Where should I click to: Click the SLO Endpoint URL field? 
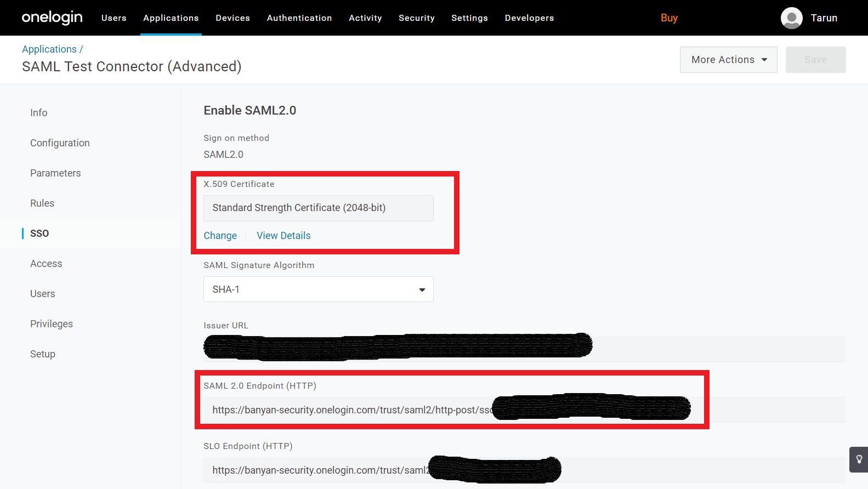[x=318, y=470]
